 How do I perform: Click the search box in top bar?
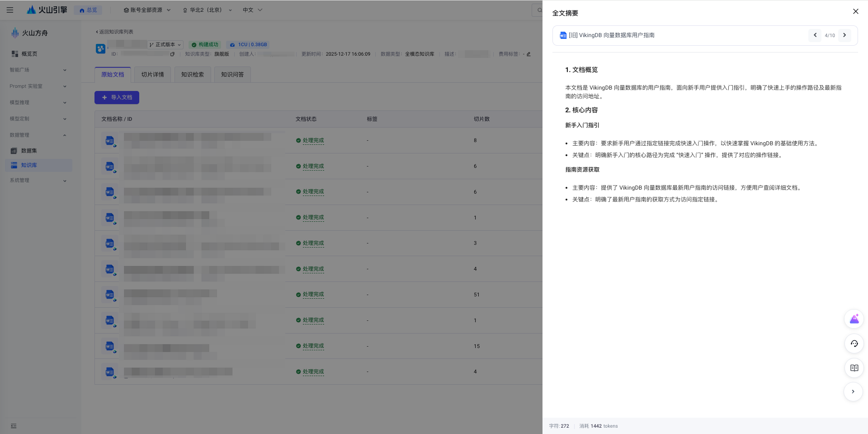click(538, 10)
